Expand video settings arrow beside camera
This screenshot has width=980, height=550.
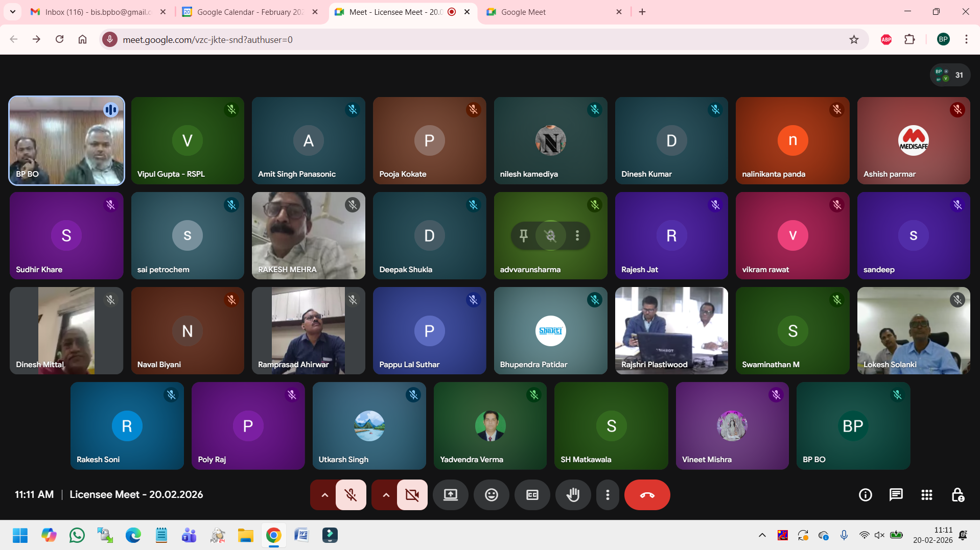(386, 494)
